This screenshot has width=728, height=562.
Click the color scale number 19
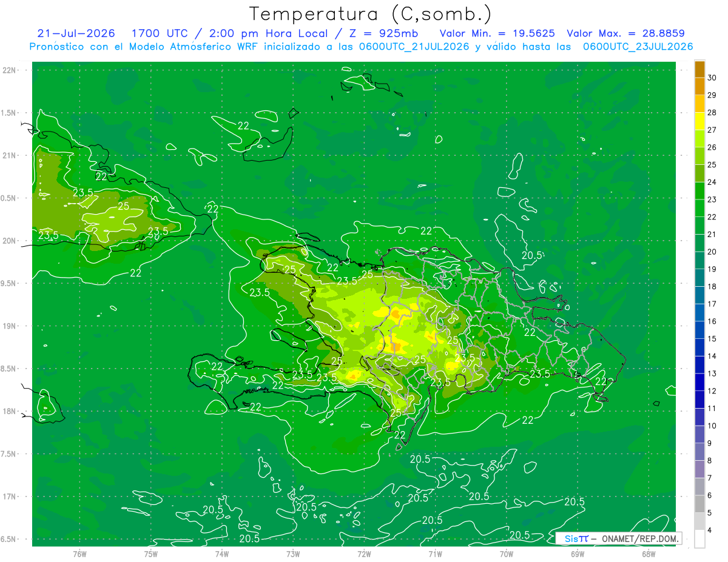tap(712, 269)
